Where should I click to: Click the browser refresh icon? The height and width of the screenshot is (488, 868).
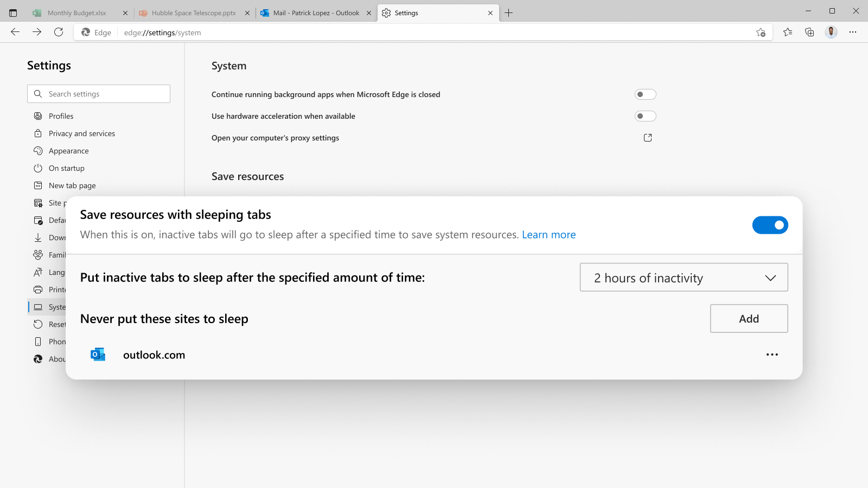(59, 32)
